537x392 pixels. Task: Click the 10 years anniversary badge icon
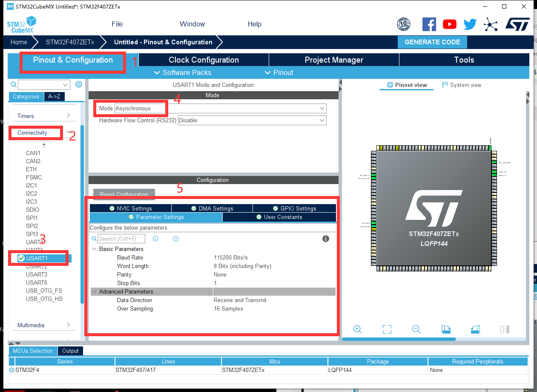(x=403, y=24)
